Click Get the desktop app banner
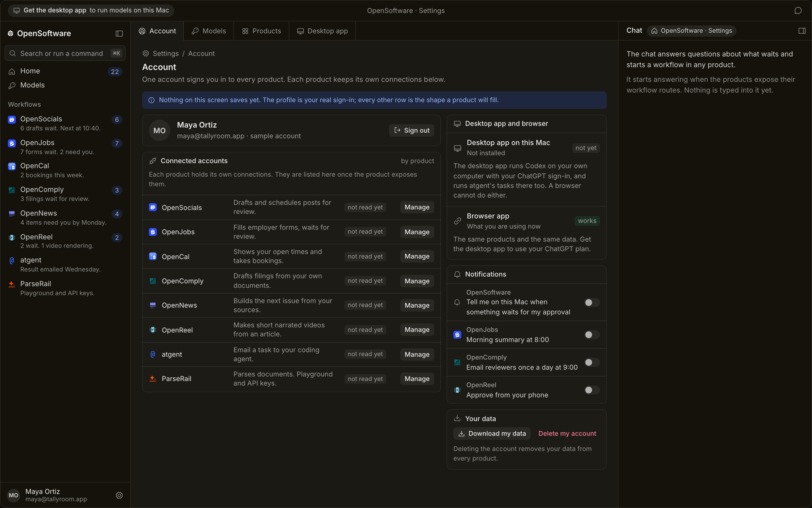 click(91, 10)
